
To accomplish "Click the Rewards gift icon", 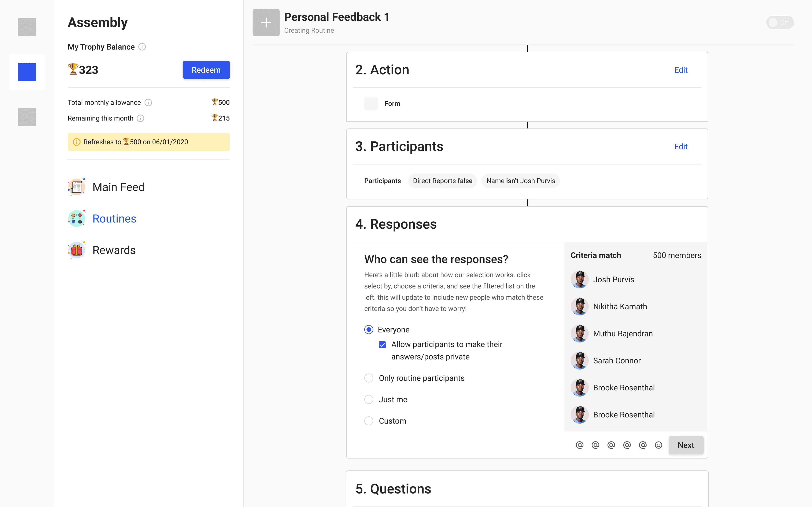I will [77, 250].
